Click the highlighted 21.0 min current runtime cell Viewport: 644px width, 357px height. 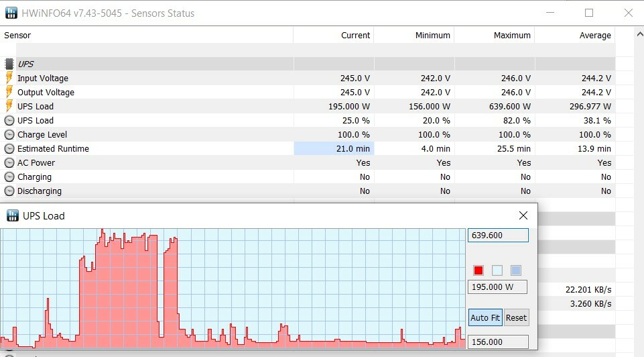pyautogui.click(x=334, y=148)
